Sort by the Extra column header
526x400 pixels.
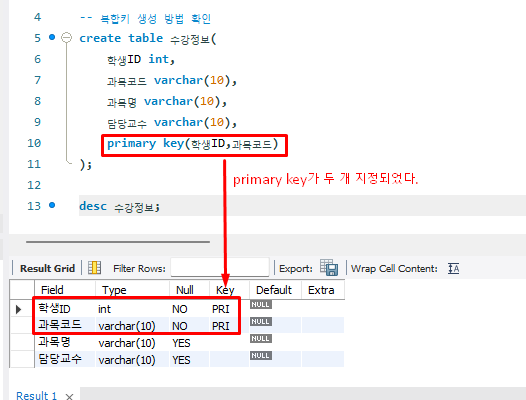point(323,290)
